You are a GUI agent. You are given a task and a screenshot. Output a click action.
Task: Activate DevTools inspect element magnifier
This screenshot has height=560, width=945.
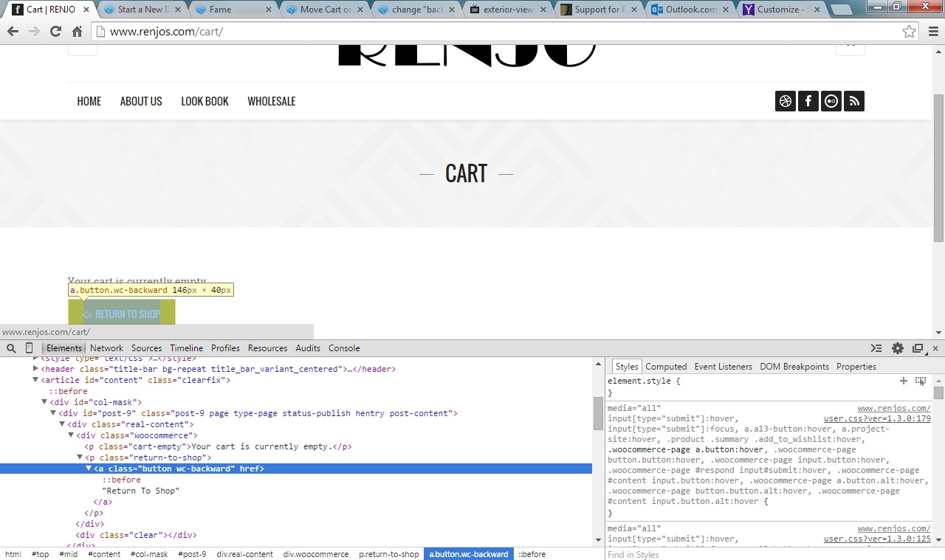coord(11,348)
